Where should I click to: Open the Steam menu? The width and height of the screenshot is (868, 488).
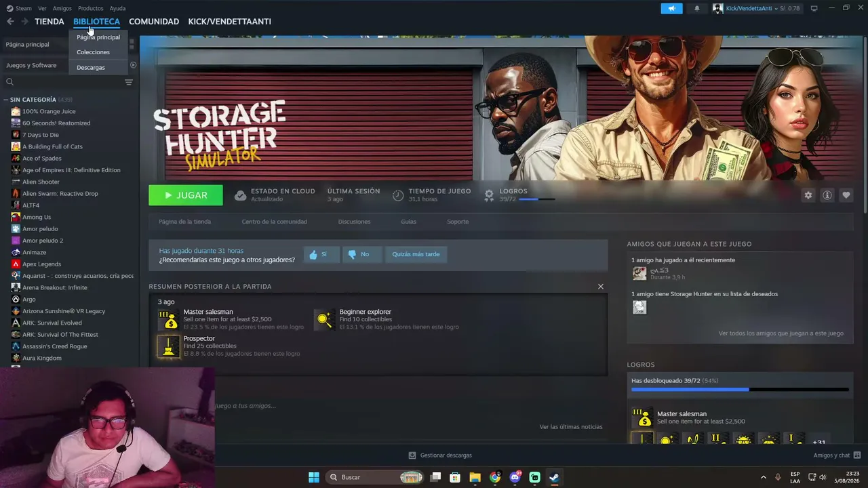click(x=20, y=8)
